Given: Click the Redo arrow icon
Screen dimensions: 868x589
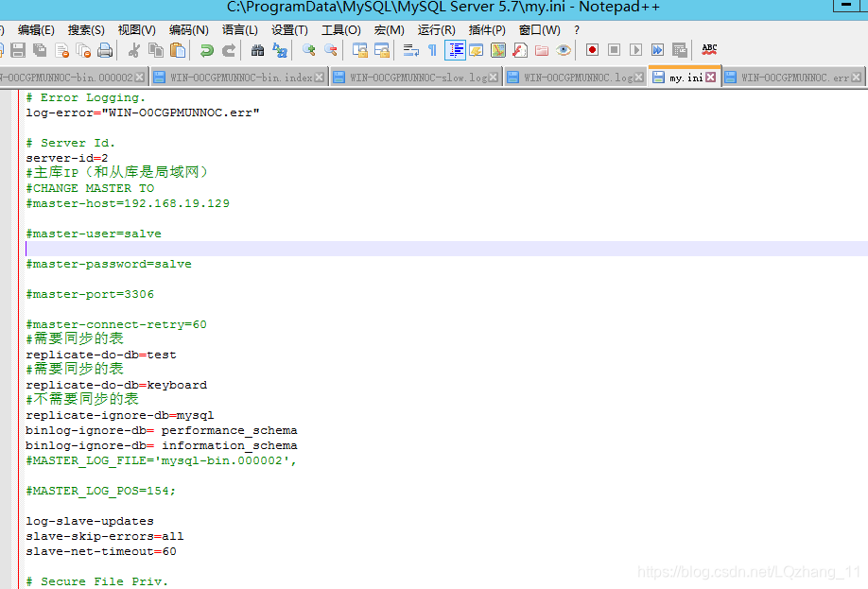Looking at the screenshot, I should pyautogui.click(x=229, y=50).
